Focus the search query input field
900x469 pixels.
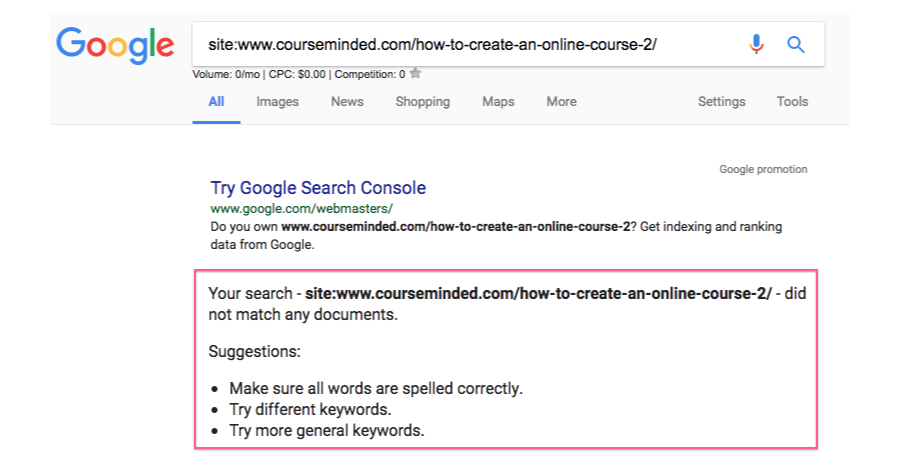pos(460,45)
